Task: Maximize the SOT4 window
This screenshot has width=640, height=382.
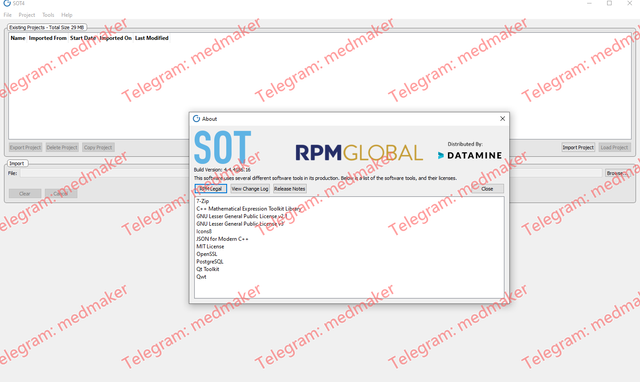Action: tap(609, 3)
